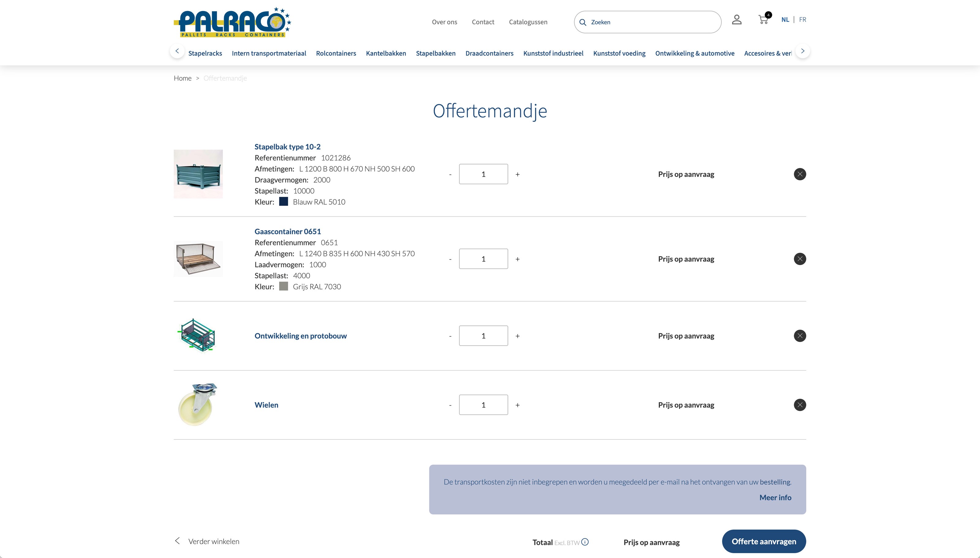
Task: Remove Gaascontainer 0651 from basket
Action: (x=799, y=259)
